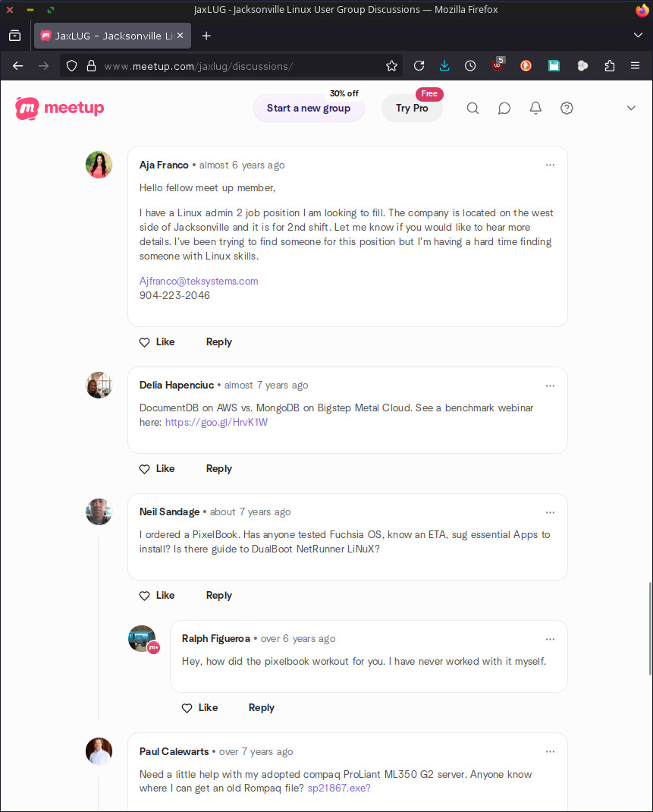Click the Start a new group button
The image size is (653, 812).
pyautogui.click(x=308, y=109)
